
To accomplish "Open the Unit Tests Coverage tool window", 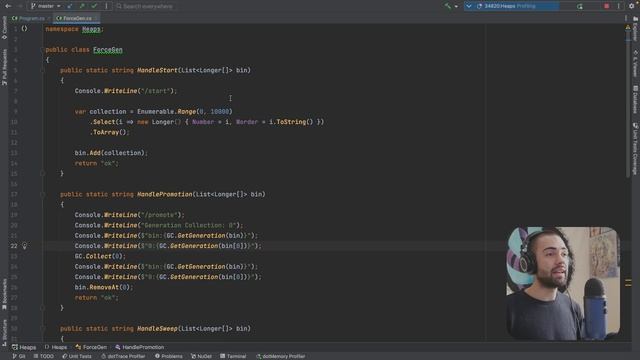I will point(636,148).
